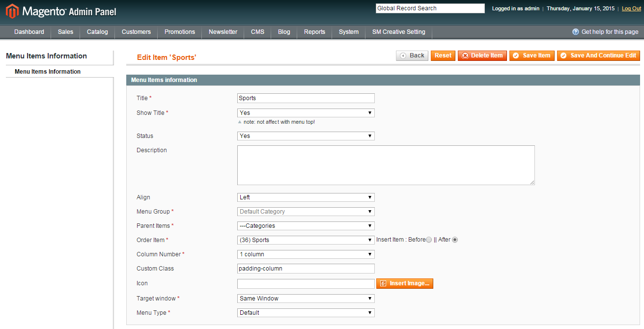The height and width of the screenshot is (329, 644).
Task: Open the Status dropdown
Action: (x=306, y=136)
